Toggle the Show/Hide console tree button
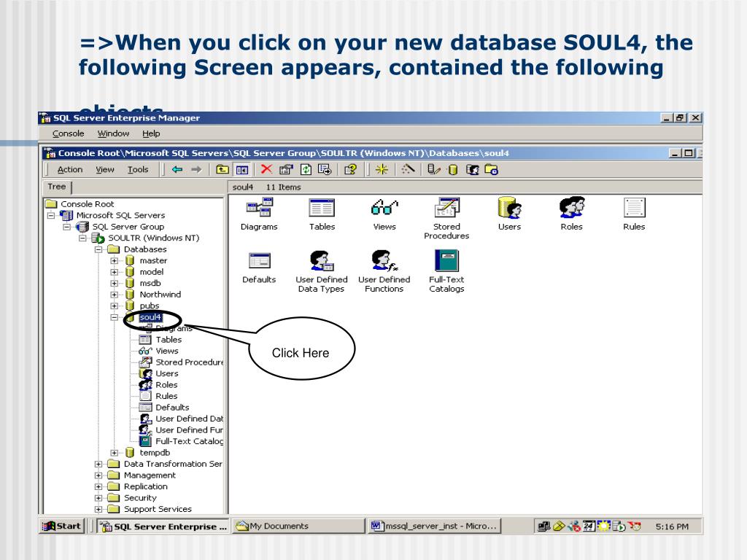This screenshot has width=747, height=560. point(242,169)
